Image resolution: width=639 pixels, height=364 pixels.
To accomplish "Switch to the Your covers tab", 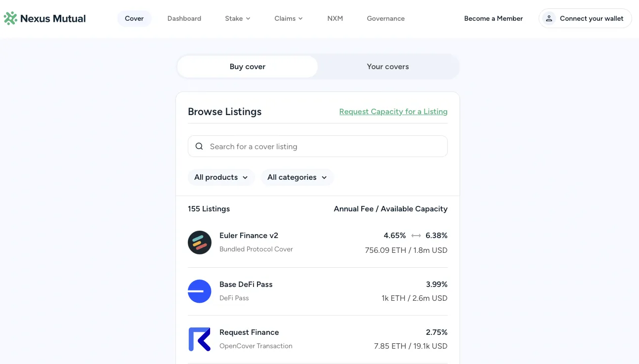I will 388,67.
